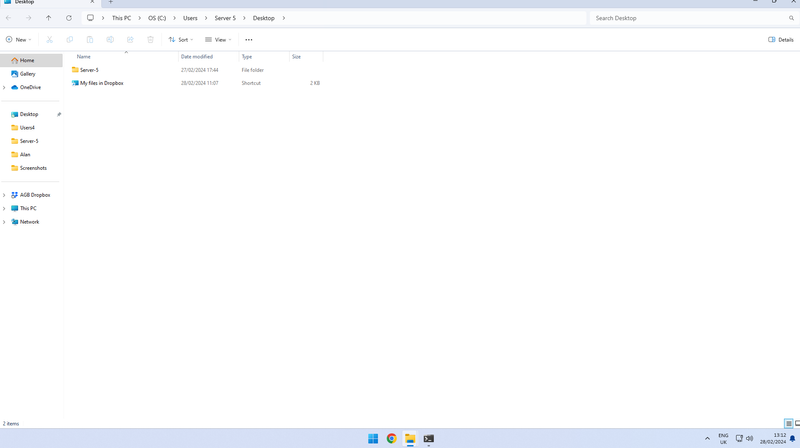
Task: Expand the OneDrive tree node
Action: 4,87
